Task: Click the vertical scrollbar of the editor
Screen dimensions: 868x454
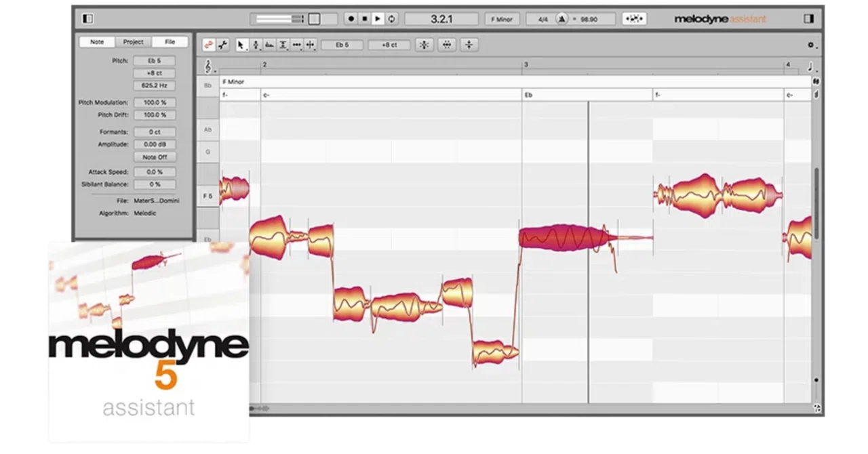Action: tap(816, 203)
